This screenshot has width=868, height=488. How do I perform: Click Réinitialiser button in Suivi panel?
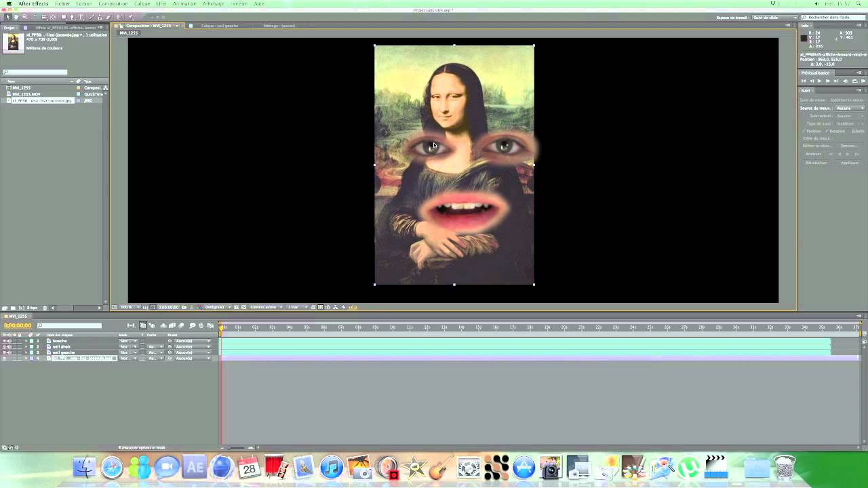coord(816,163)
